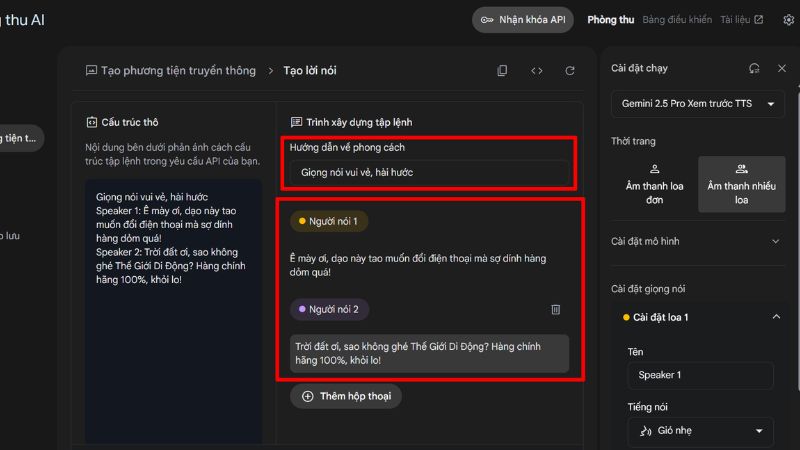Screen dimensions: 800x450
Task: Open the Gemini 2.5 Pro model dropdown
Action: coord(697,104)
